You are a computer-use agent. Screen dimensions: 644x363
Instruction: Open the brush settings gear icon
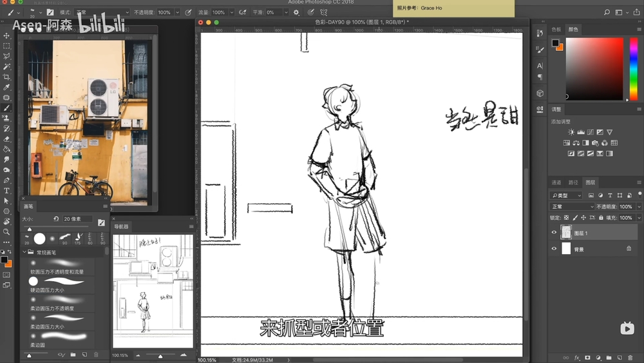296,12
